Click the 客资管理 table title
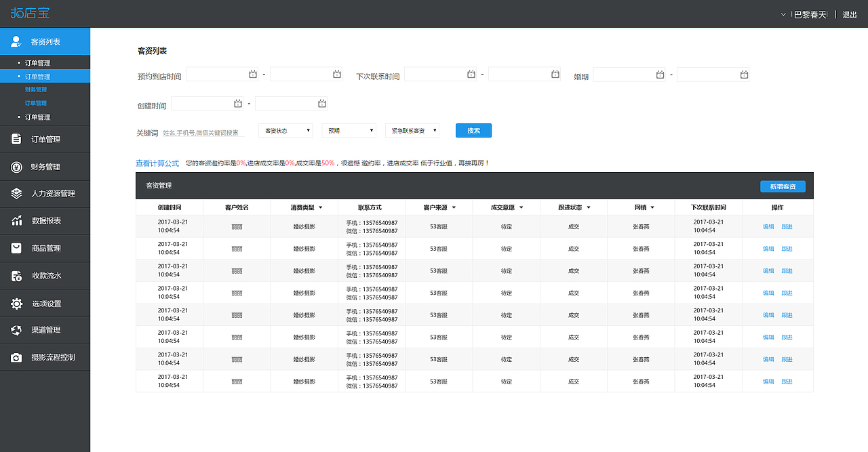 (159, 186)
